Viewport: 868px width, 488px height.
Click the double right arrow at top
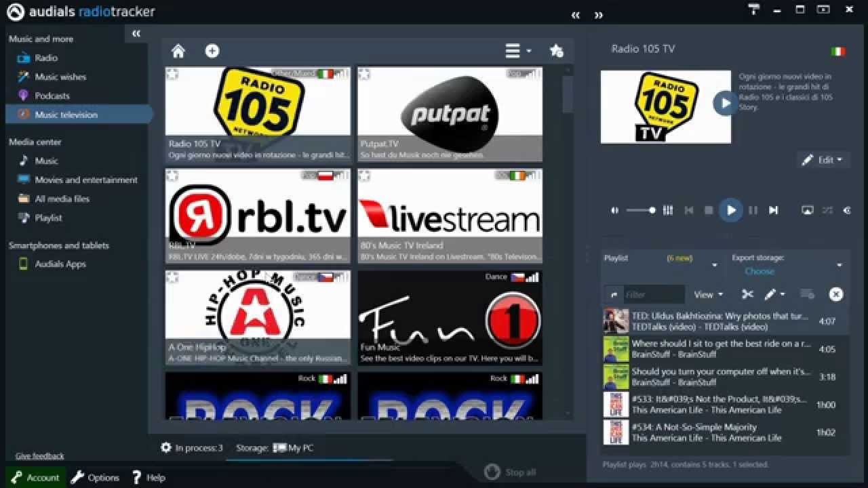599,15
